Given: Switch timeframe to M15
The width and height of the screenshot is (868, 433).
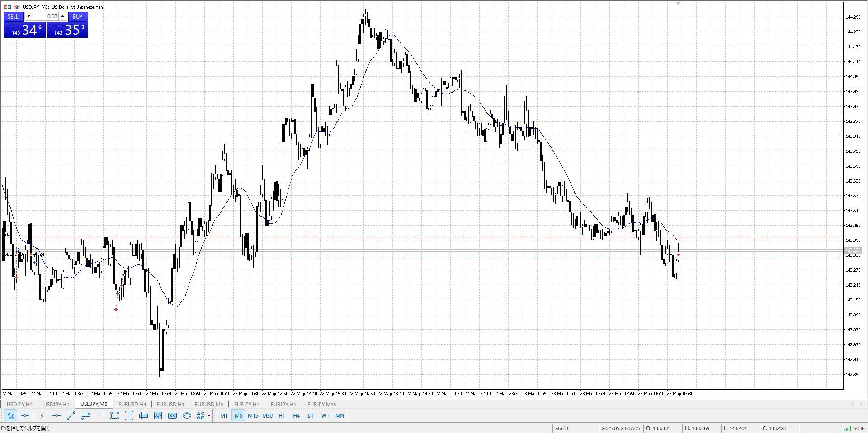Looking at the screenshot, I should coord(253,416).
